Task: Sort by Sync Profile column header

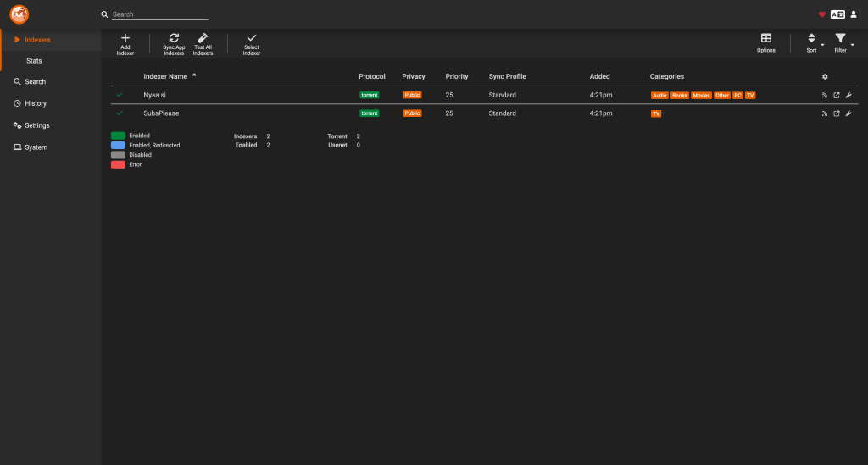Action: coord(507,76)
